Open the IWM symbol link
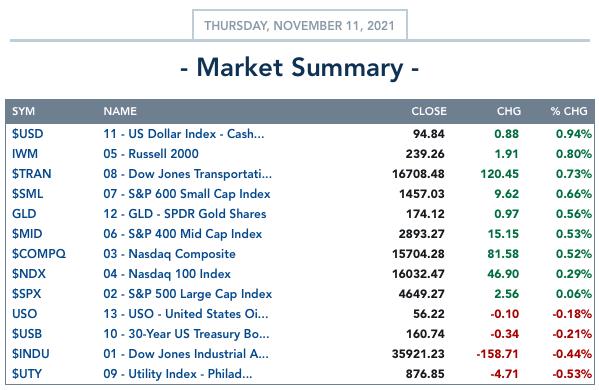Screen dimensions: 599x390 25,154
